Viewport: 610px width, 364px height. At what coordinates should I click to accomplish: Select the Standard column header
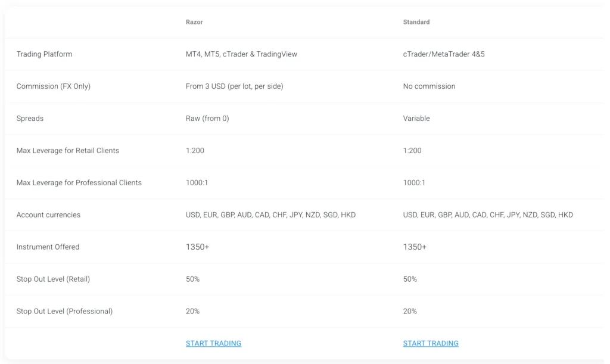pyautogui.click(x=416, y=22)
